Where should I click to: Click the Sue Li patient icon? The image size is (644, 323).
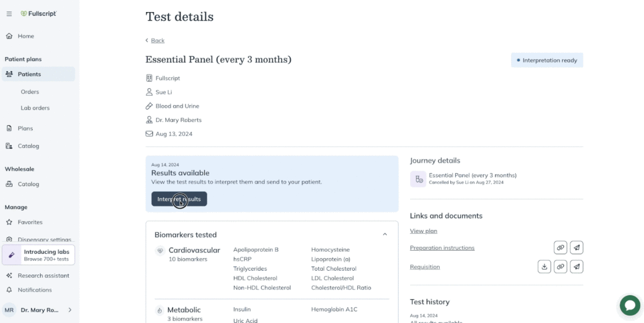tap(149, 92)
